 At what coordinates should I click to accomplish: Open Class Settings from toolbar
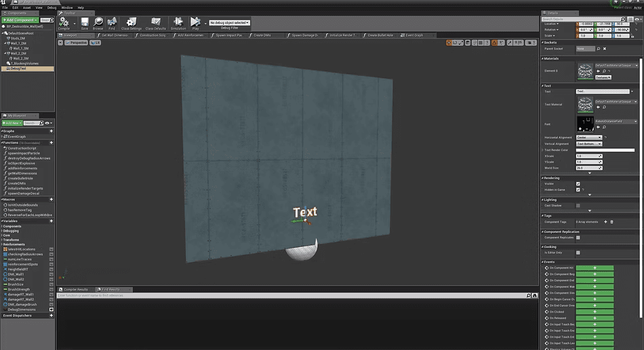click(x=132, y=23)
